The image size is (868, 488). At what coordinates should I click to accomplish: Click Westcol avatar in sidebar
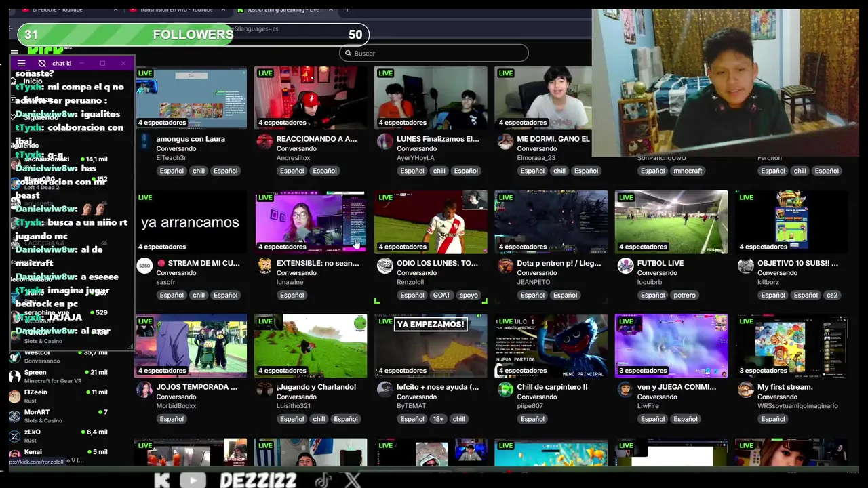click(14, 357)
